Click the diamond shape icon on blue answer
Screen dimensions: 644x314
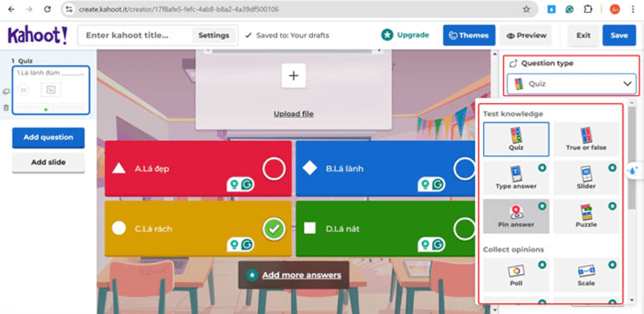click(310, 168)
